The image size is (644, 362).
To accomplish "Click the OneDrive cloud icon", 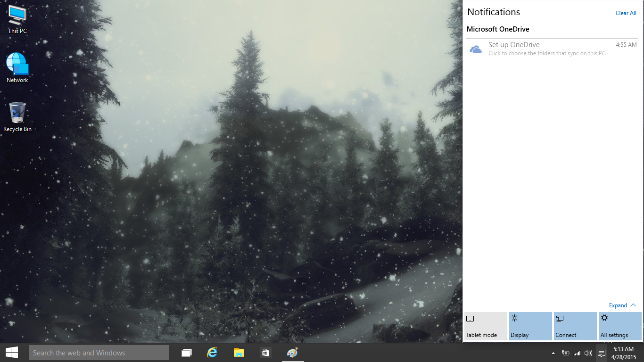I will [x=476, y=49].
